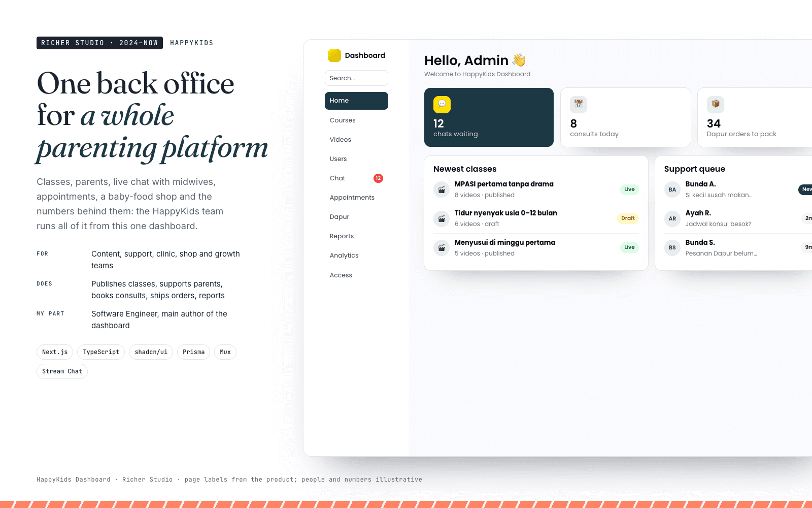Click the Prisma tag

193,352
